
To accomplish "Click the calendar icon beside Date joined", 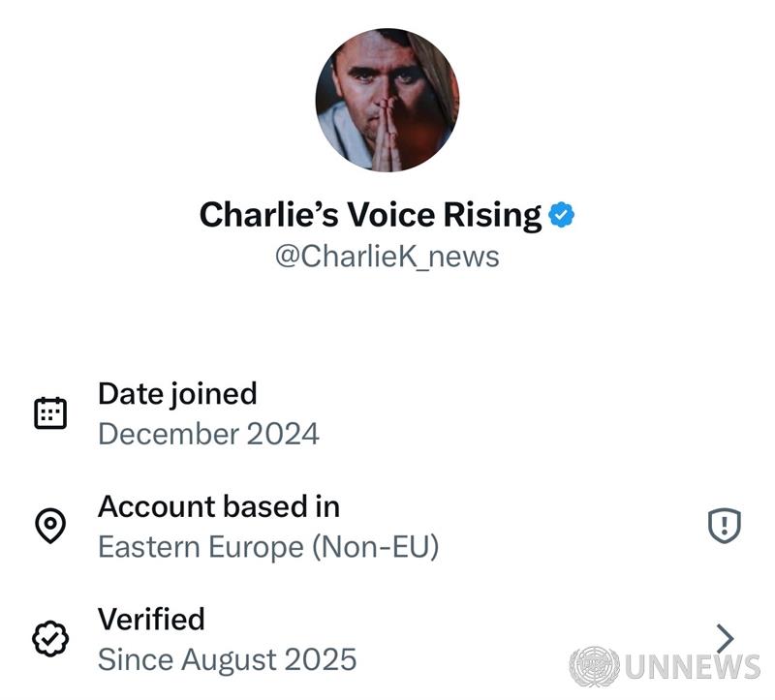I will (x=50, y=413).
